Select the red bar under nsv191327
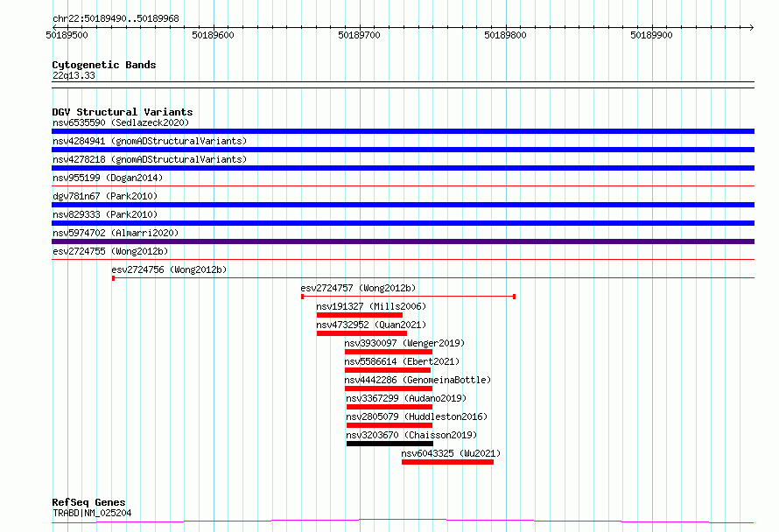Viewport: 779px width, 532px height. click(x=360, y=315)
